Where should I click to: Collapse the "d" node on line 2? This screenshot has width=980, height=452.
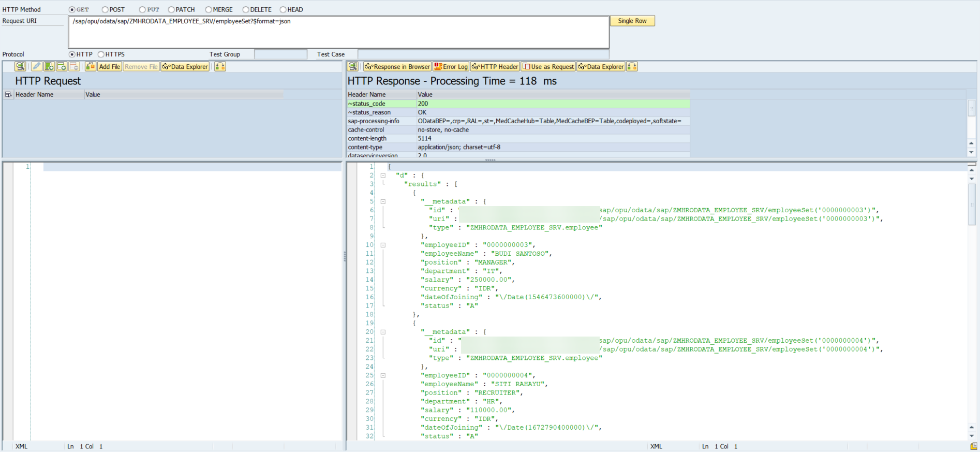(x=383, y=176)
